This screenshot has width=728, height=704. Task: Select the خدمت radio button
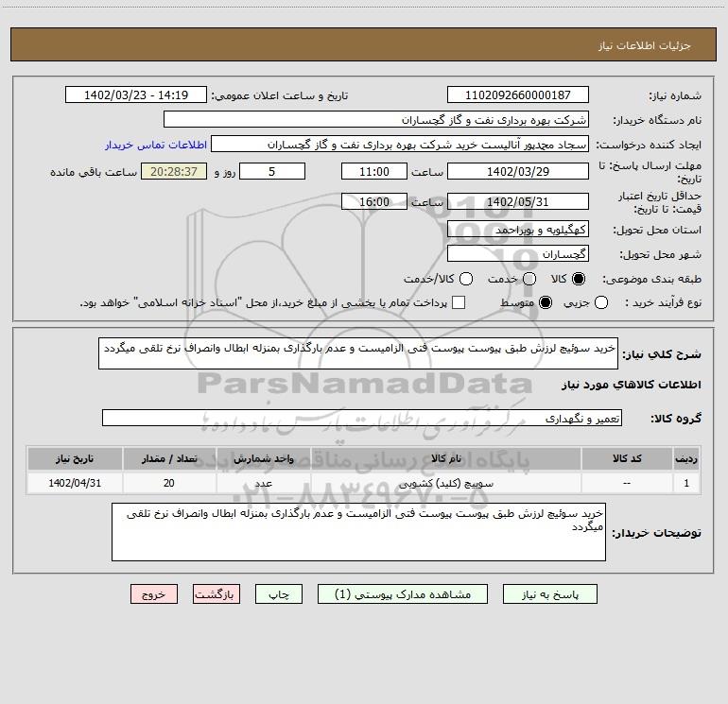[x=529, y=279]
